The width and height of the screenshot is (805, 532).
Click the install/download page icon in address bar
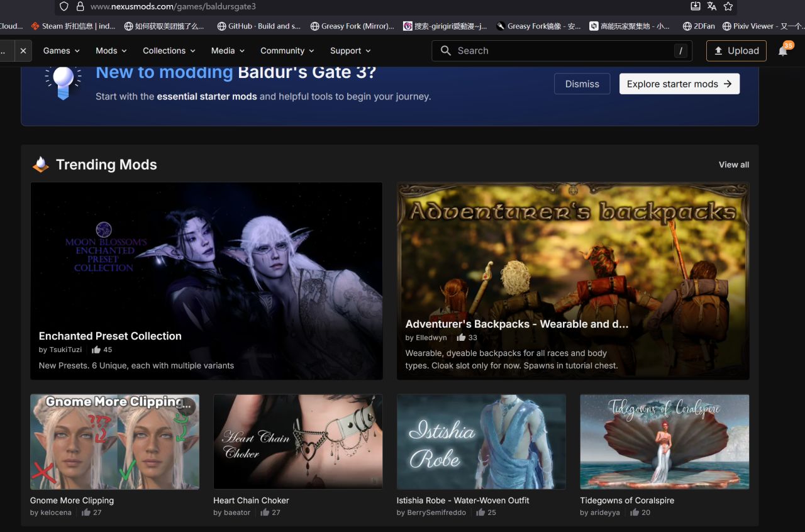click(x=696, y=6)
